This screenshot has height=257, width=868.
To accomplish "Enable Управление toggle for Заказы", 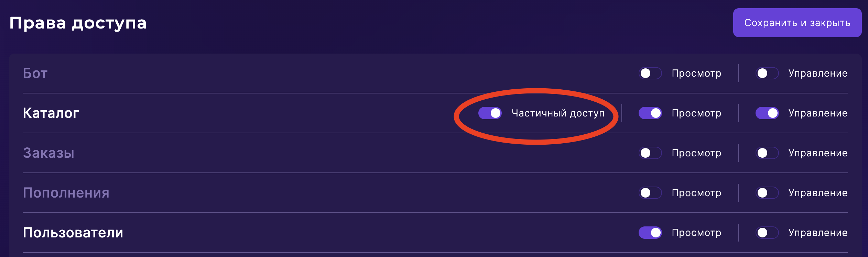I will 767,153.
